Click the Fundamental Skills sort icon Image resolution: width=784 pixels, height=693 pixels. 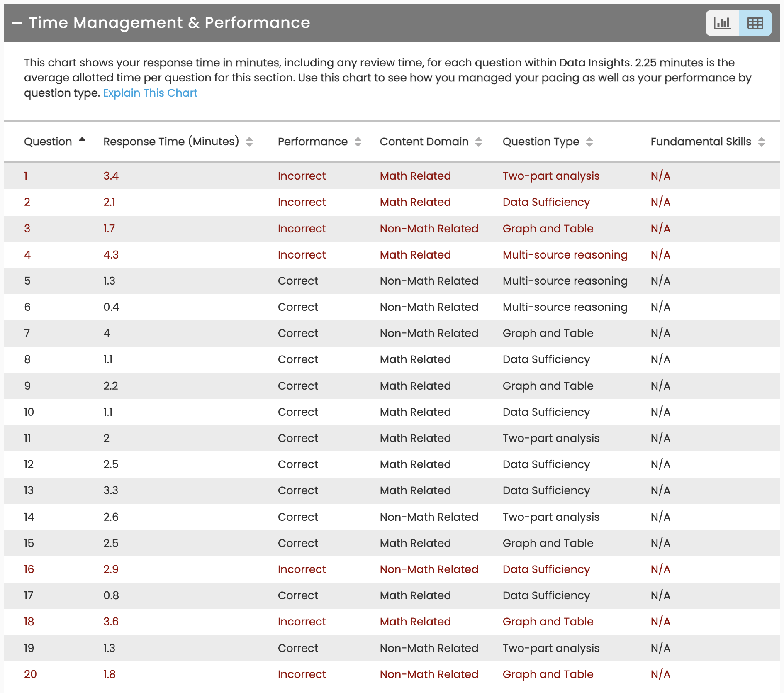tap(762, 142)
